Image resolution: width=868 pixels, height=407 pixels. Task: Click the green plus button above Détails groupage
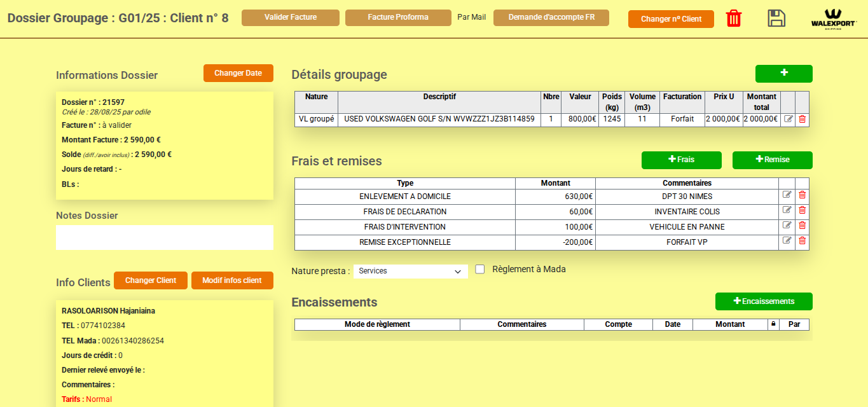(x=783, y=73)
